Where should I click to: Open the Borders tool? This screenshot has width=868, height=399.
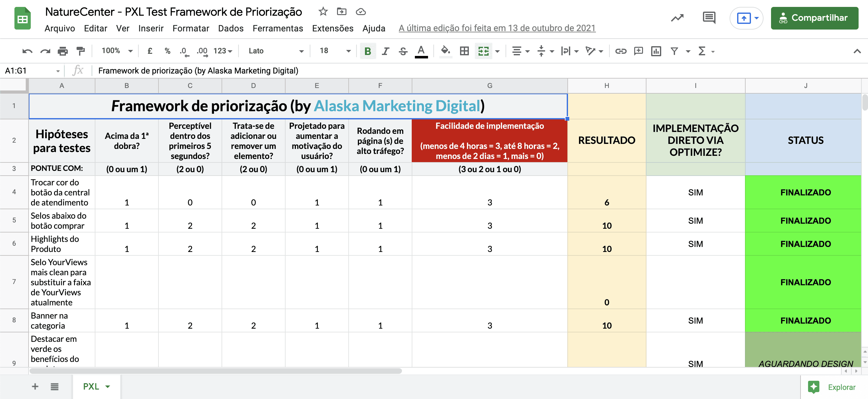[464, 51]
